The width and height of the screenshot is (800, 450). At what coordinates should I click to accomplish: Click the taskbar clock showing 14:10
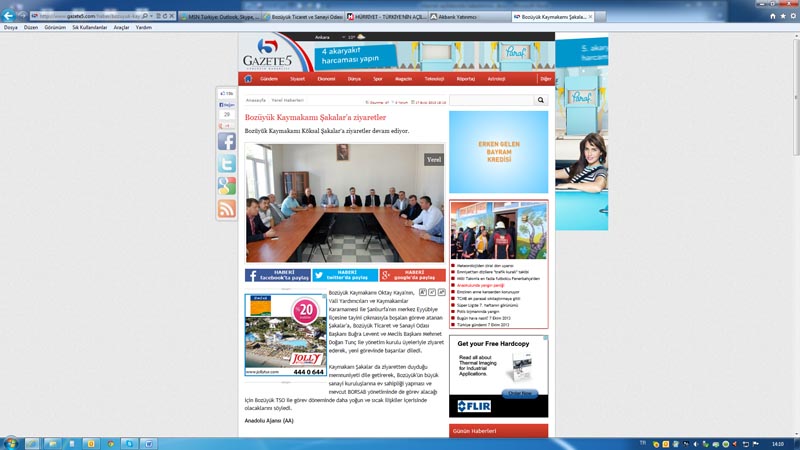tap(778, 444)
